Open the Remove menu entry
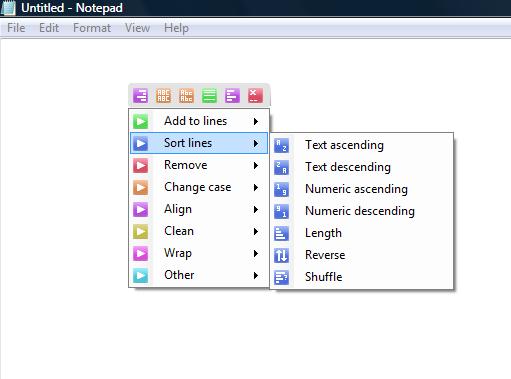Image resolution: width=511 pixels, height=379 pixels. (x=199, y=165)
